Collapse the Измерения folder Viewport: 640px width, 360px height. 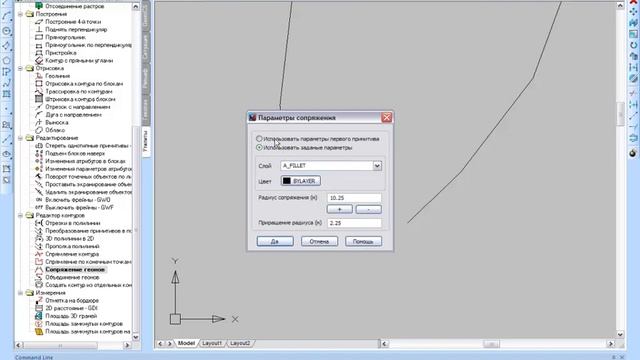pos(20,293)
